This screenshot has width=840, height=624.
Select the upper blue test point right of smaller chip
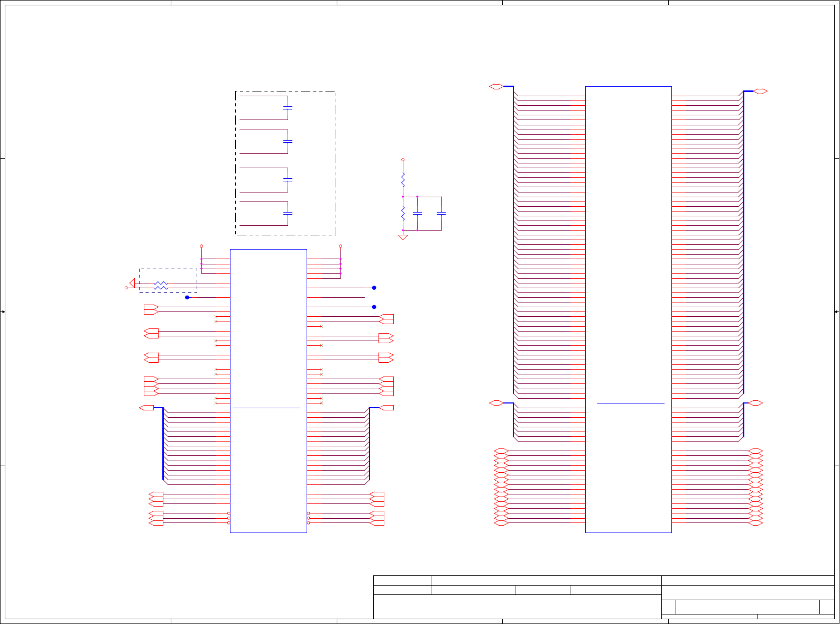[374, 288]
